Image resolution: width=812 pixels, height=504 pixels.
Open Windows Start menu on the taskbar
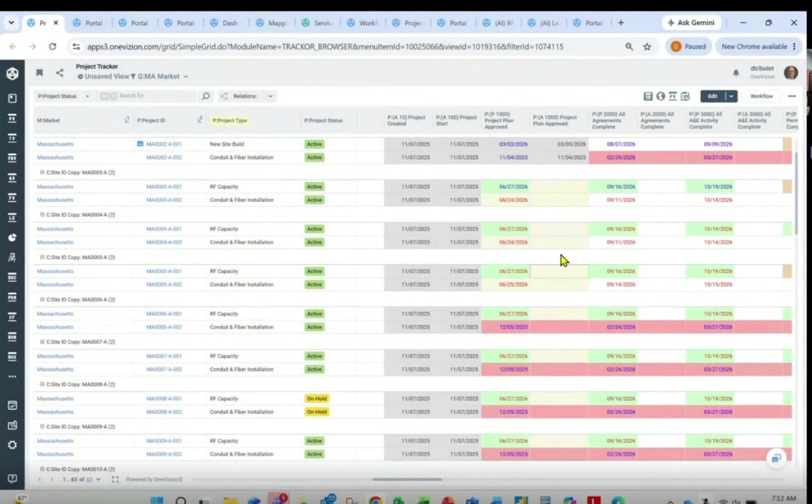pos(157,500)
